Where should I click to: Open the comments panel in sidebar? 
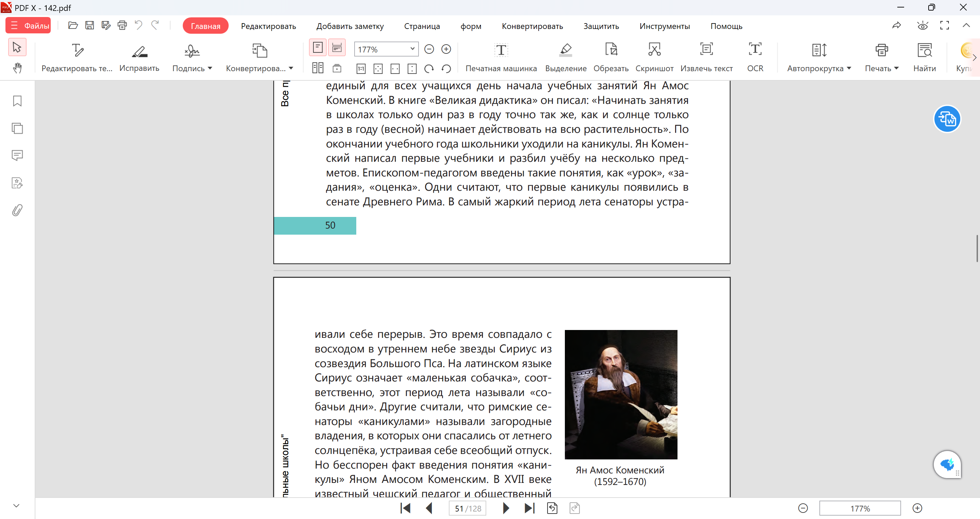[x=17, y=155]
